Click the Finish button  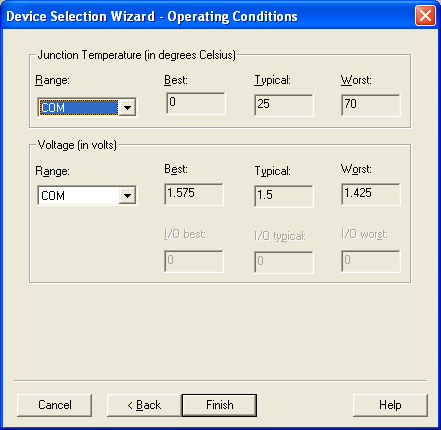(219, 405)
